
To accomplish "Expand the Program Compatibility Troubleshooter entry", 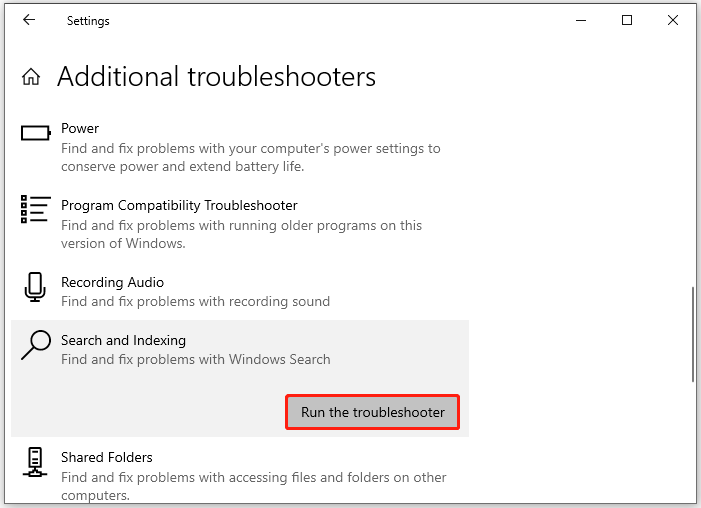I will click(250, 224).
